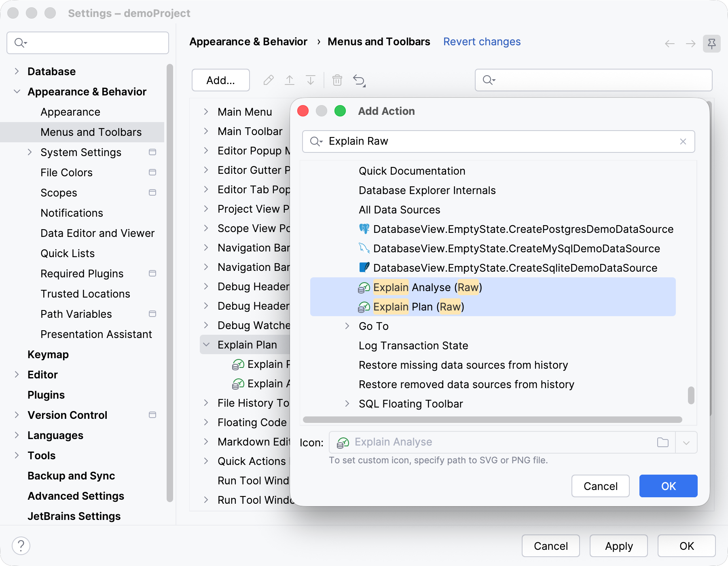Click the trash delete icon

click(337, 80)
